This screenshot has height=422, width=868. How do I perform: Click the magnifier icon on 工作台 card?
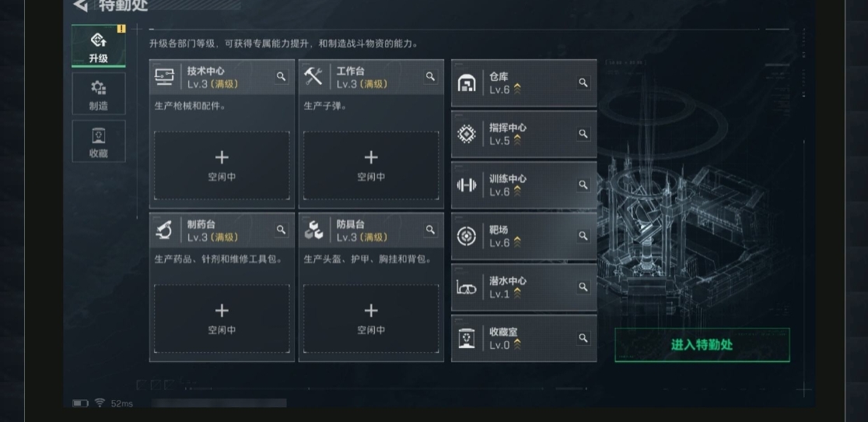point(431,76)
